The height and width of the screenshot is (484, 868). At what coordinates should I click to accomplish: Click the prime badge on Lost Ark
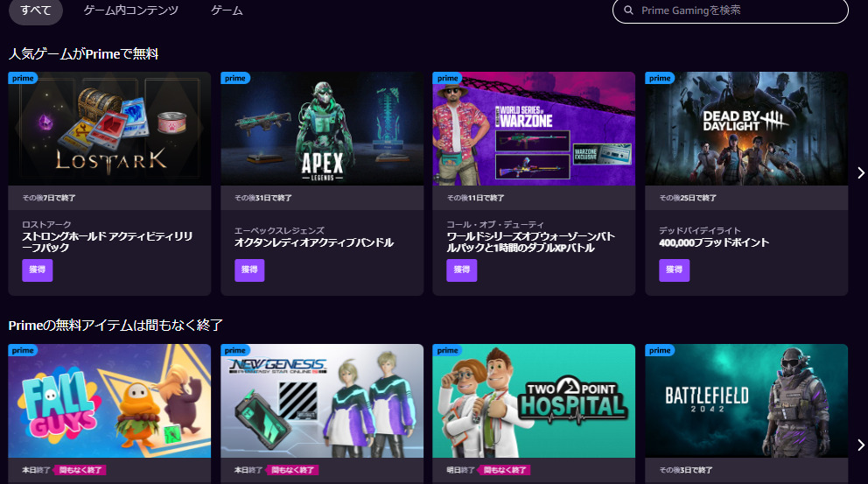click(x=24, y=78)
